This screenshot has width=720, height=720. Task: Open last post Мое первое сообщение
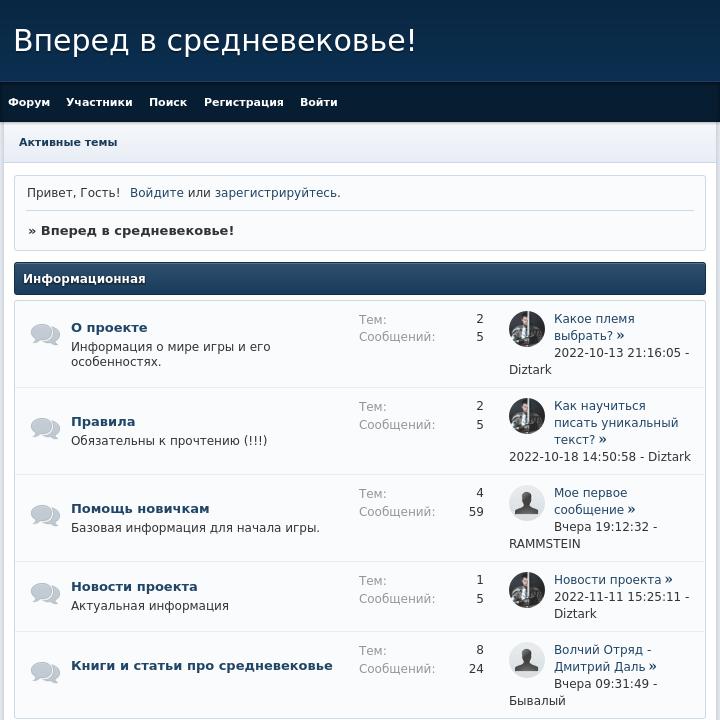595,501
